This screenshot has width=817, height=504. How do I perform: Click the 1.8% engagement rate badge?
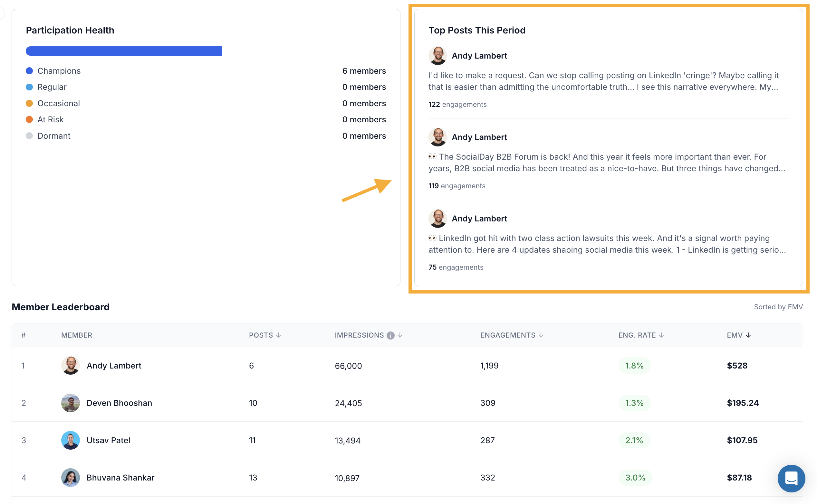click(634, 366)
